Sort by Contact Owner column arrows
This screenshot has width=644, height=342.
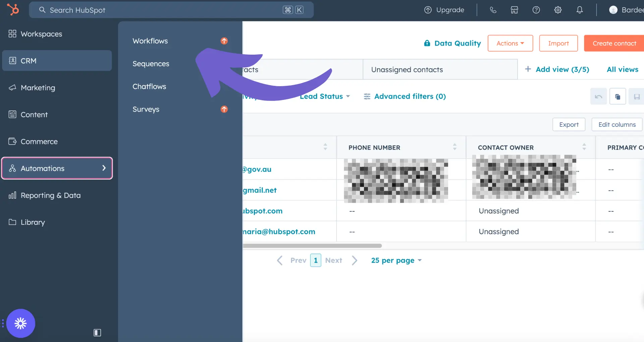584,147
